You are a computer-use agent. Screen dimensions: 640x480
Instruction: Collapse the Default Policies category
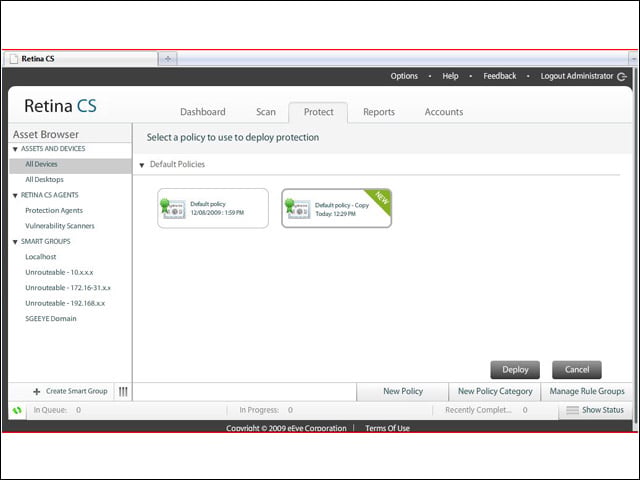[x=142, y=165]
